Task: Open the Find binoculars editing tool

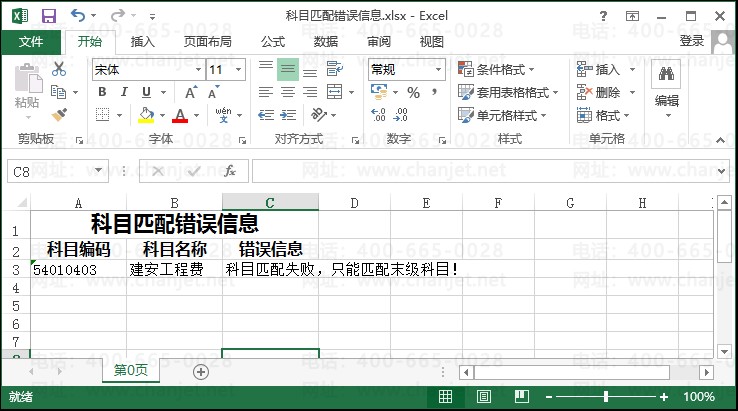Action: [x=666, y=74]
